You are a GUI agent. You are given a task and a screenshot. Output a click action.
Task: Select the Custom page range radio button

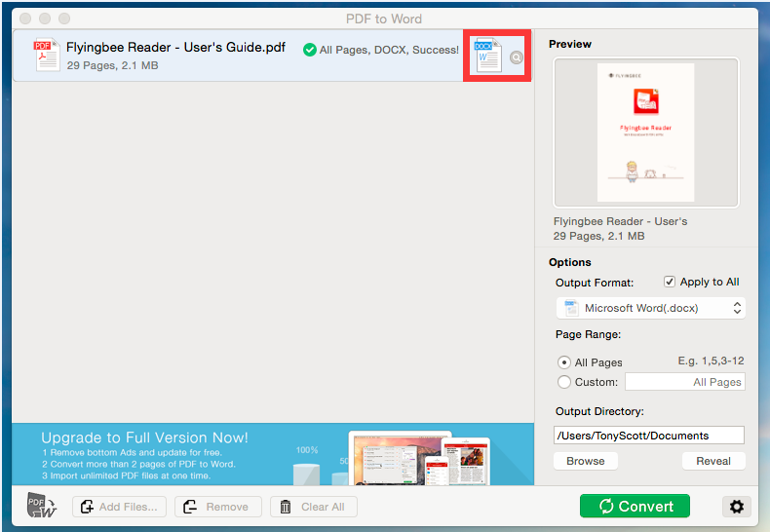pos(564,382)
